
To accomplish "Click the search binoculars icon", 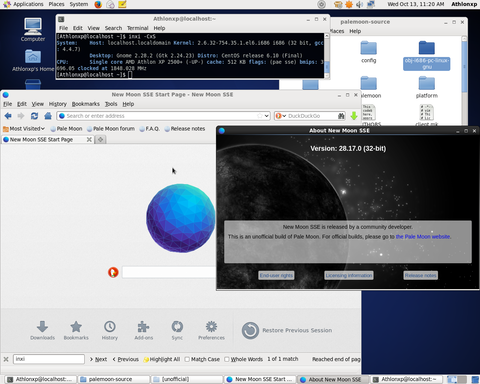I will coord(341,116).
